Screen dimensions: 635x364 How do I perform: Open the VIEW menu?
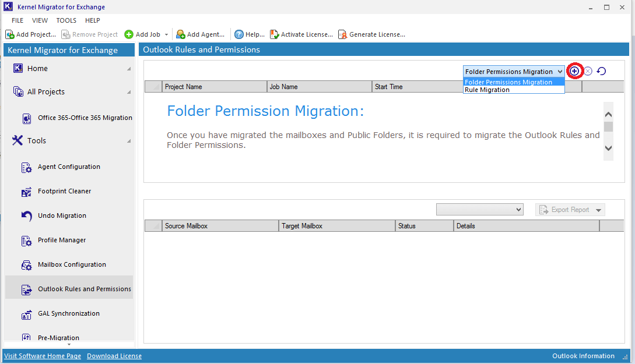40,20
